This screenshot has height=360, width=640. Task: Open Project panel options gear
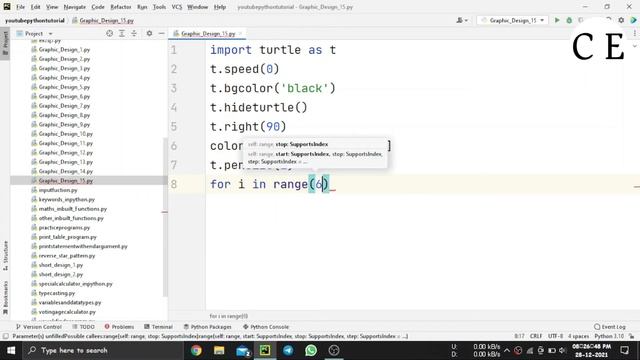coord(149,33)
